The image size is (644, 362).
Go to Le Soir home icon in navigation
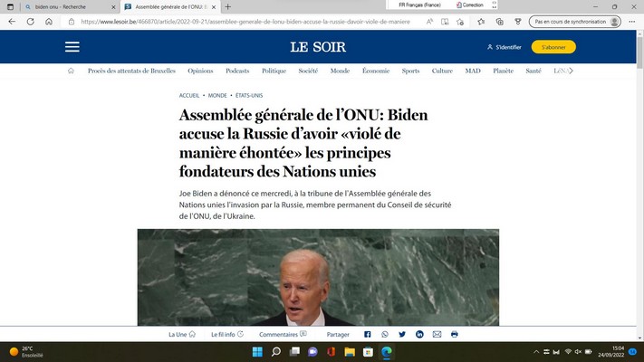(x=71, y=71)
